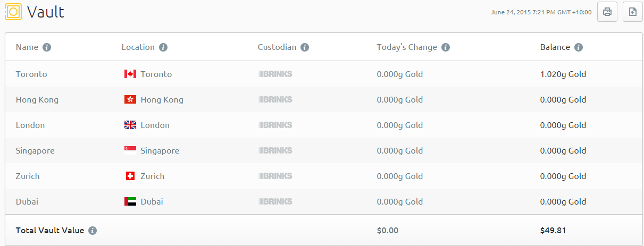The image size is (644, 246).
Task: Click the Canadian flag icon
Action: coord(130,74)
